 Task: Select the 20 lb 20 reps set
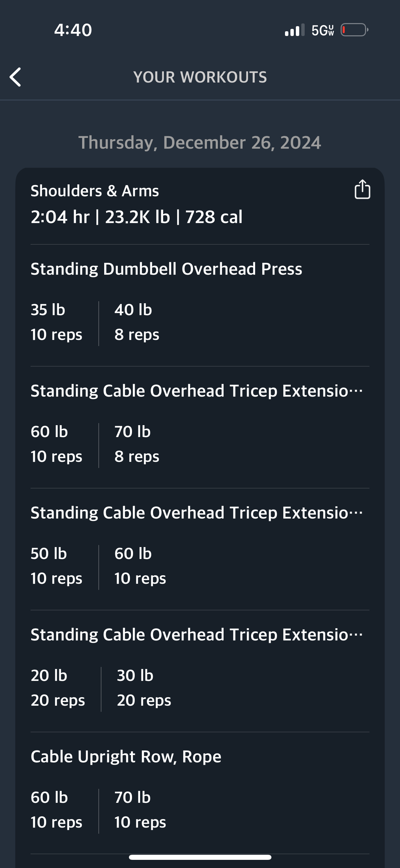(58, 688)
